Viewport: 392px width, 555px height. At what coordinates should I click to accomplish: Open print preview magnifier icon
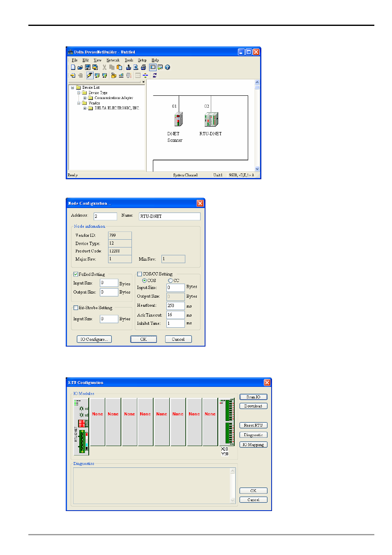[x=136, y=67]
